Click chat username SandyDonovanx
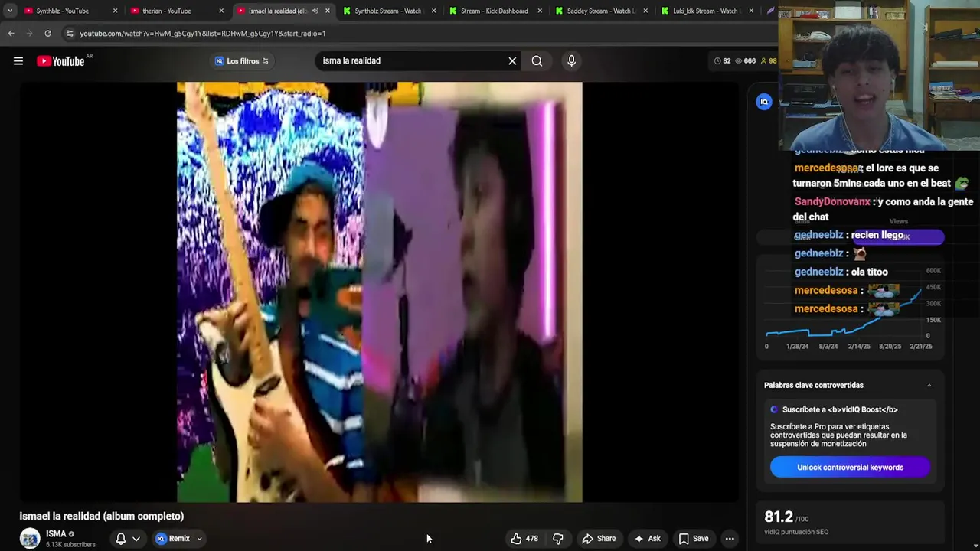 (832, 202)
